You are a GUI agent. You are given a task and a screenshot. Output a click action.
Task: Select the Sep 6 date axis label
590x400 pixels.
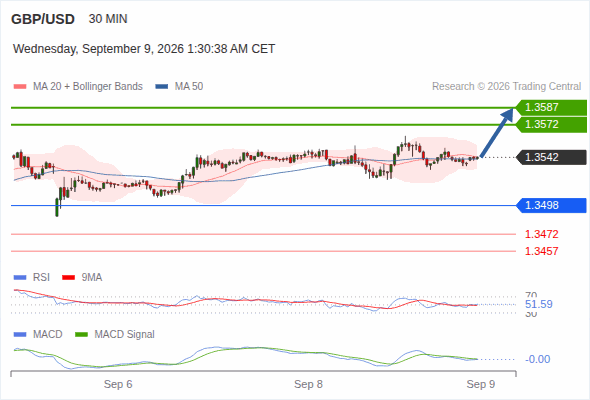pyautogui.click(x=118, y=384)
